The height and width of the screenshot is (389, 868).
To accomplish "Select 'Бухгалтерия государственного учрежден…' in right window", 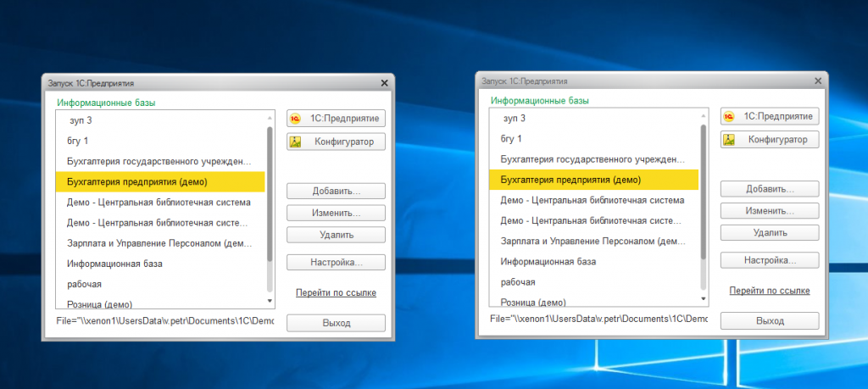I will [594, 159].
